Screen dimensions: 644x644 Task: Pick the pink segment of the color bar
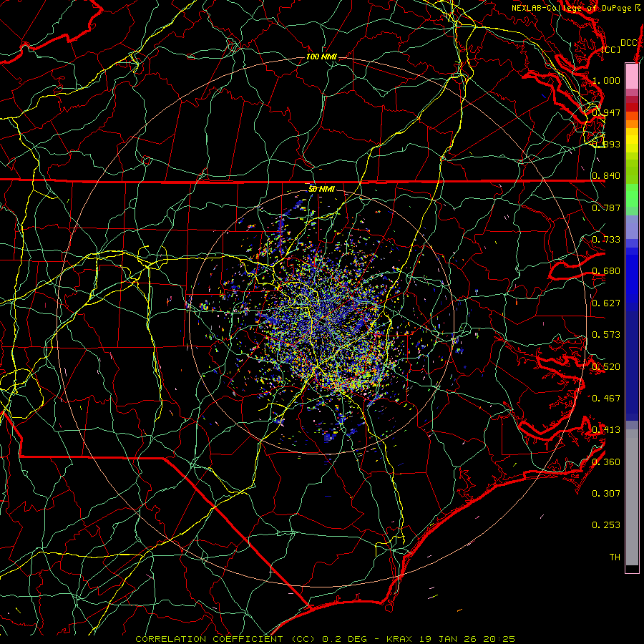[x=632, y=76]
